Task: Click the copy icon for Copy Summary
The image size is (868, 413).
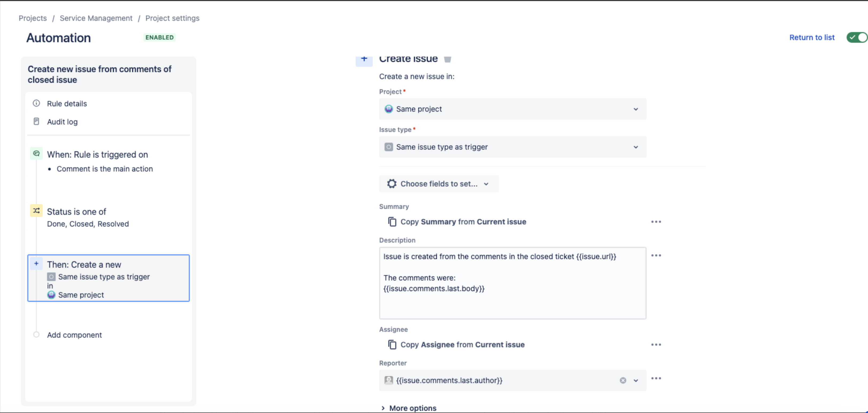Action: click(x=392, y=221)
